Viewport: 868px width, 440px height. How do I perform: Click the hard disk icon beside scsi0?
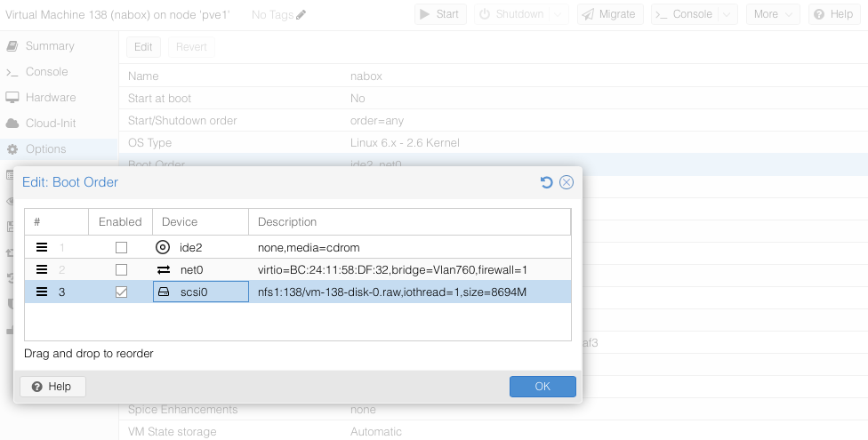click(x=163, y=292)
